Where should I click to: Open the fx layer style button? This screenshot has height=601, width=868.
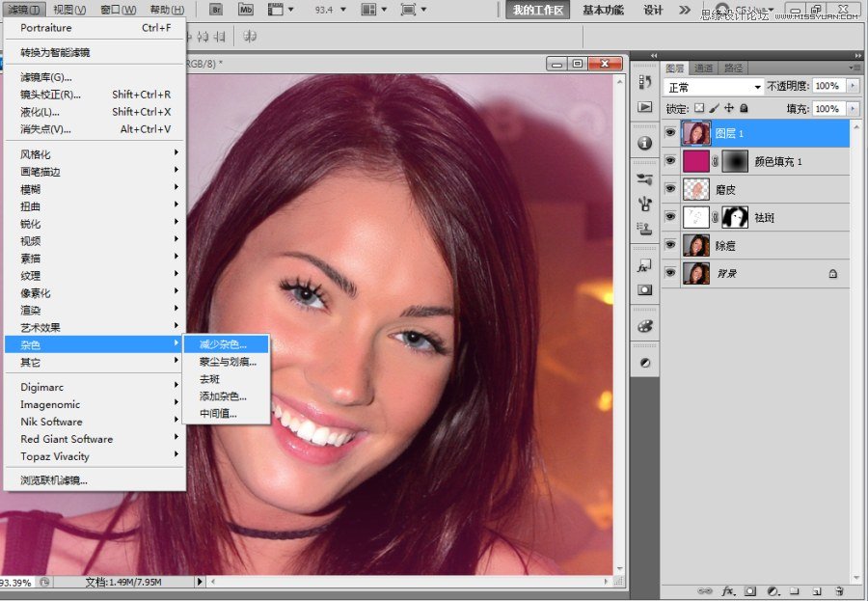pos(728,590)
